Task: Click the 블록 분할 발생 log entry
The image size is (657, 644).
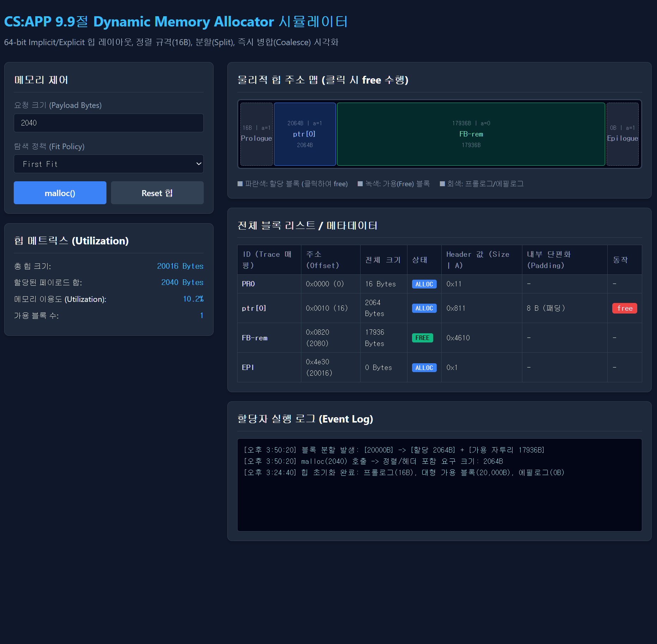Action: click(394, 450)
